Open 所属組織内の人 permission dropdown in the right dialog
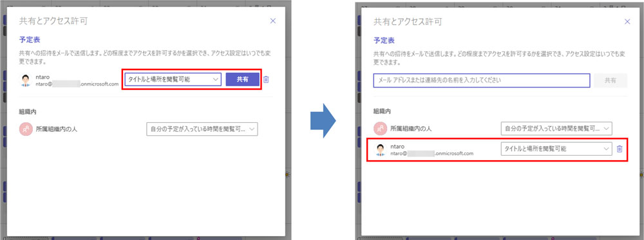644x240 pixels. 556,129
